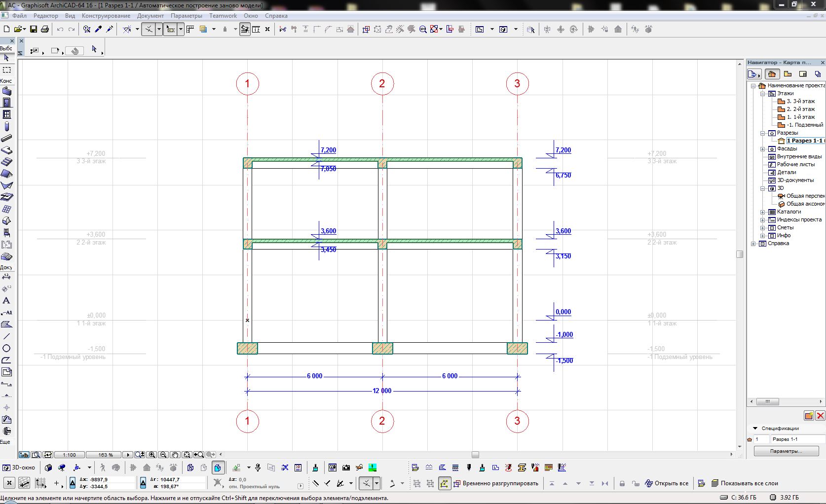This screenshot has height=504, width=826.
Task: Click the Параметры... button in Navigator
Action: click(786, 451)
